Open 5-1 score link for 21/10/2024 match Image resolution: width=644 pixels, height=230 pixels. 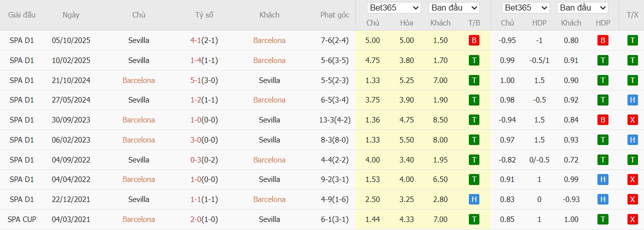click(196, 80)
